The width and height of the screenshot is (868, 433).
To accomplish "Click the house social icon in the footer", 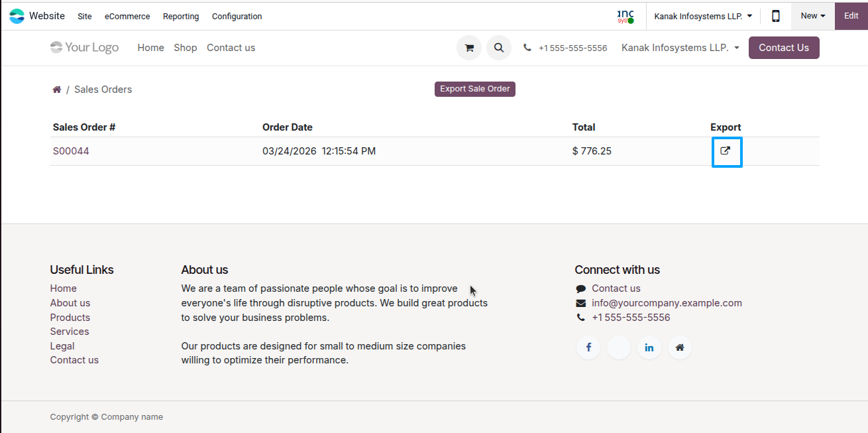I will (680, 347).
